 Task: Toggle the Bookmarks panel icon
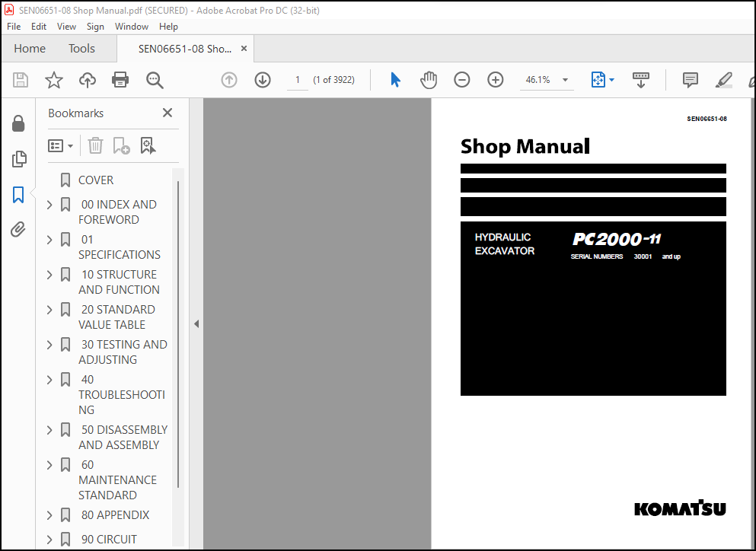coord(18,195)
